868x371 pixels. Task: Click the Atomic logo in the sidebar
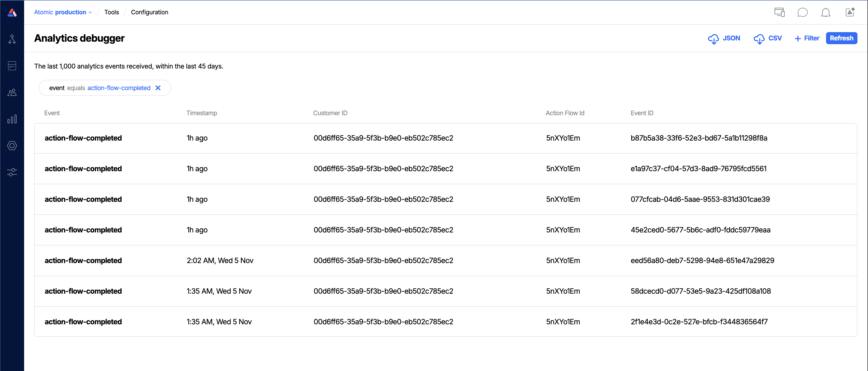12,12
